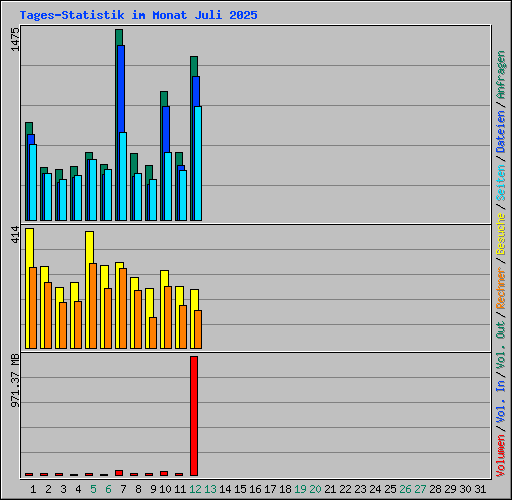Click day label '7' on the x-axis
512x500 pixels.
coord(123,489)
